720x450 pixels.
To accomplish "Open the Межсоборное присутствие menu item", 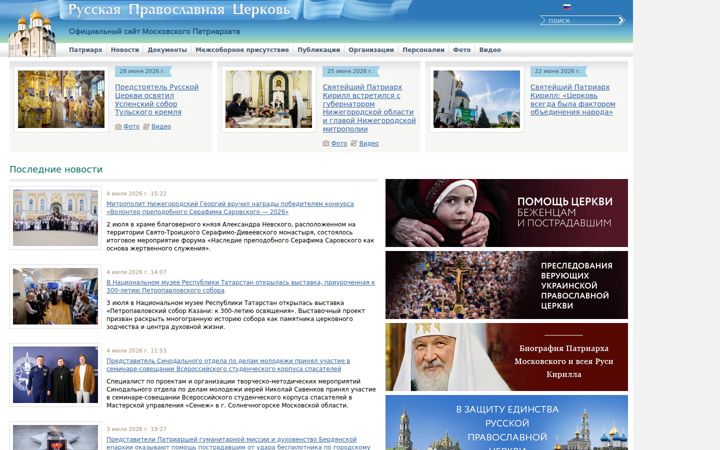I will pos(242,50).
